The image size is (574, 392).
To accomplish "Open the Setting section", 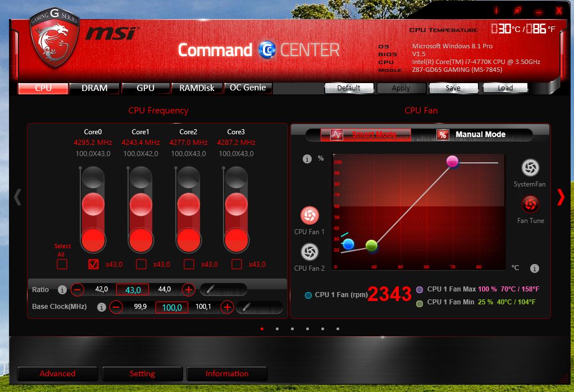I will pyautogui.click(x=143, y=373).
